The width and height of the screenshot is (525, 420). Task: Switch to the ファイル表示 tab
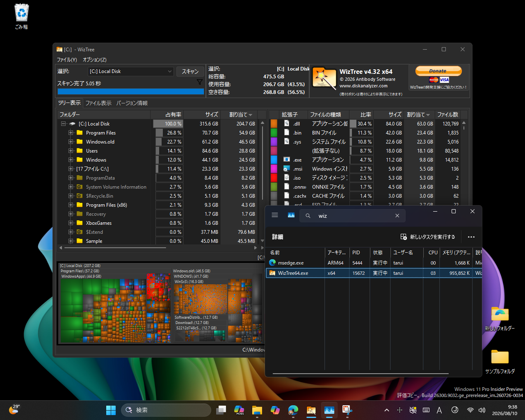point(98,103)
